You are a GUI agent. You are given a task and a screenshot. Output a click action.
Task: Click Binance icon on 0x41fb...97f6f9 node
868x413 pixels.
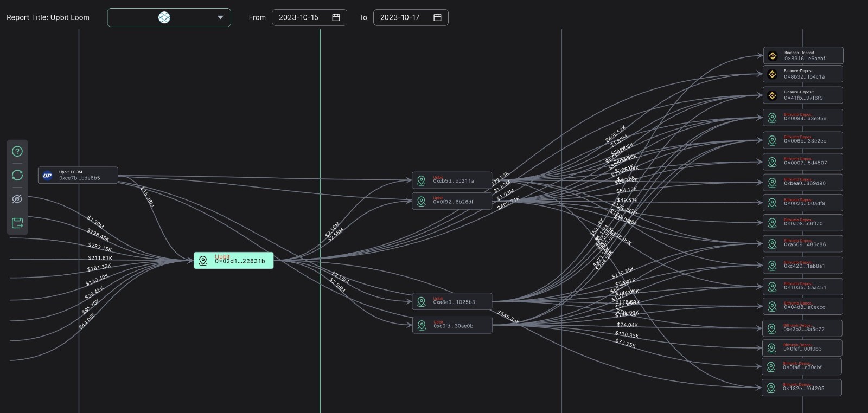(773, 95)
